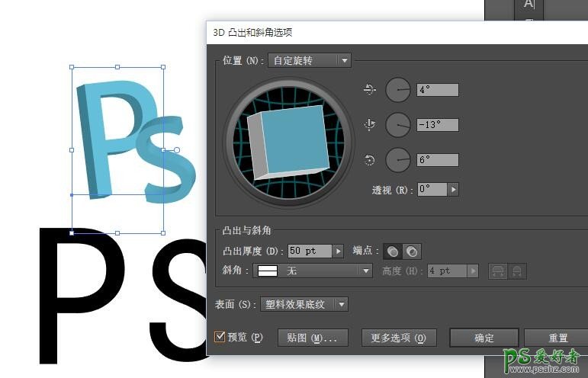This screenshot has width=588, height=378.
Task: Click the bevel extent in icon
Action: coord(518,271)
